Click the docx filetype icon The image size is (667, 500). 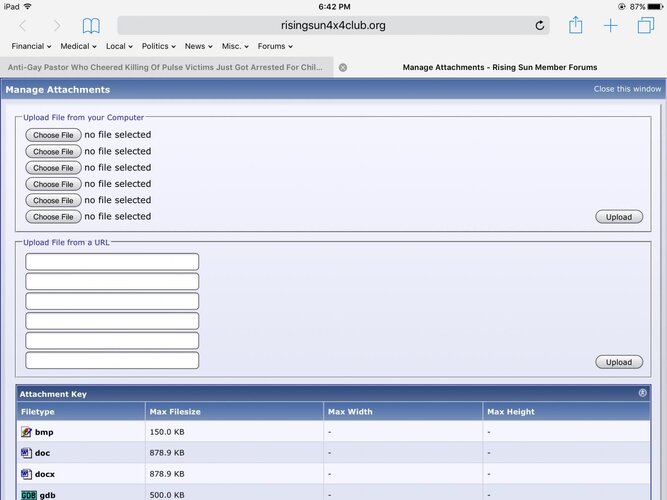click(x=26, y=474)
